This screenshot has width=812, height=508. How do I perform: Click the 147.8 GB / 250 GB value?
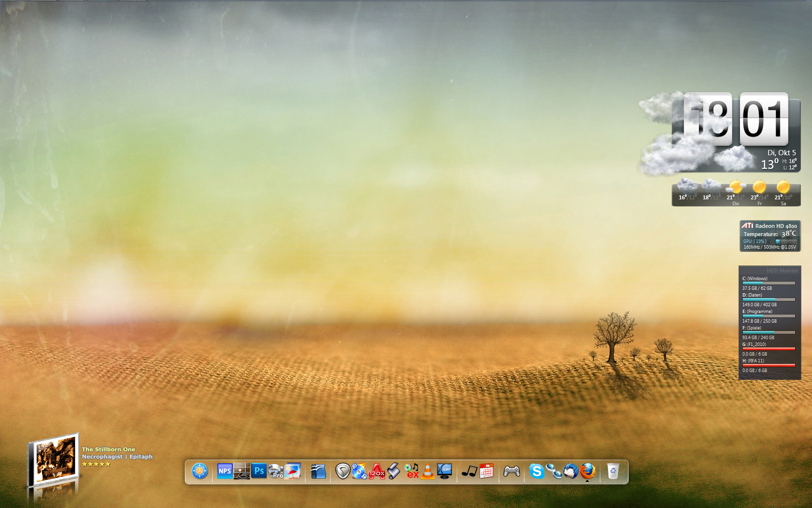coord(759,321)
